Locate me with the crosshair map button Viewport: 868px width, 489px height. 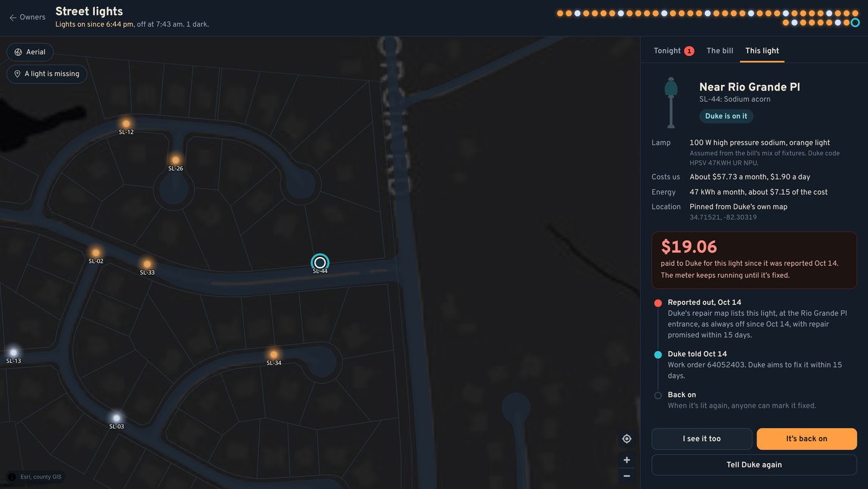pos(627,439)
